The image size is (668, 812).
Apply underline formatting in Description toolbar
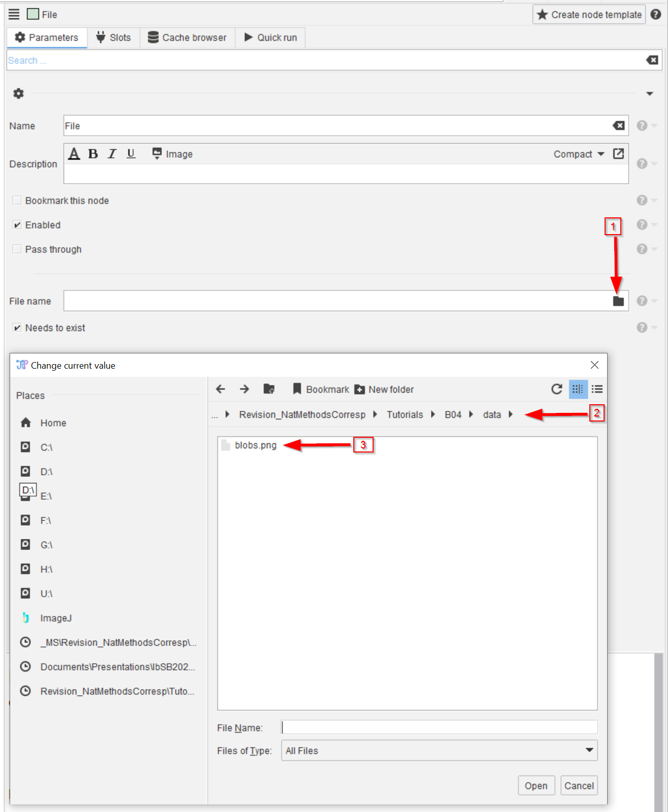[131, 154]
